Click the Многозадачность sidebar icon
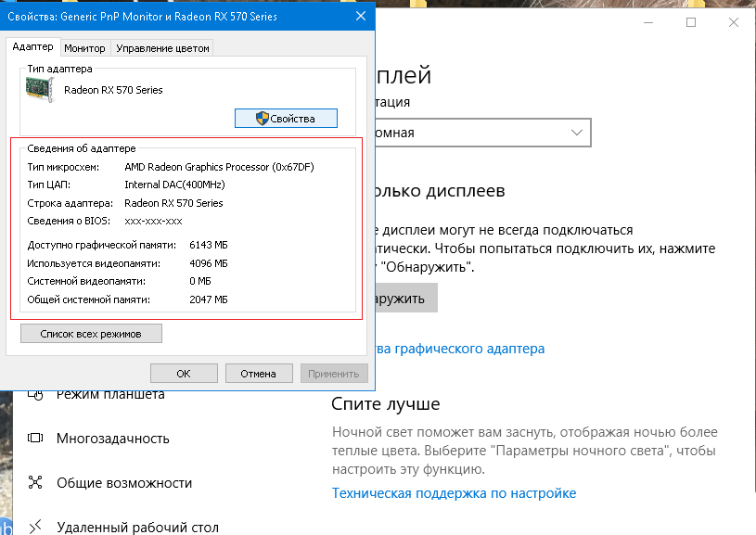The width and height of the screenshot is (756, 535). click(x=35, y=438)
